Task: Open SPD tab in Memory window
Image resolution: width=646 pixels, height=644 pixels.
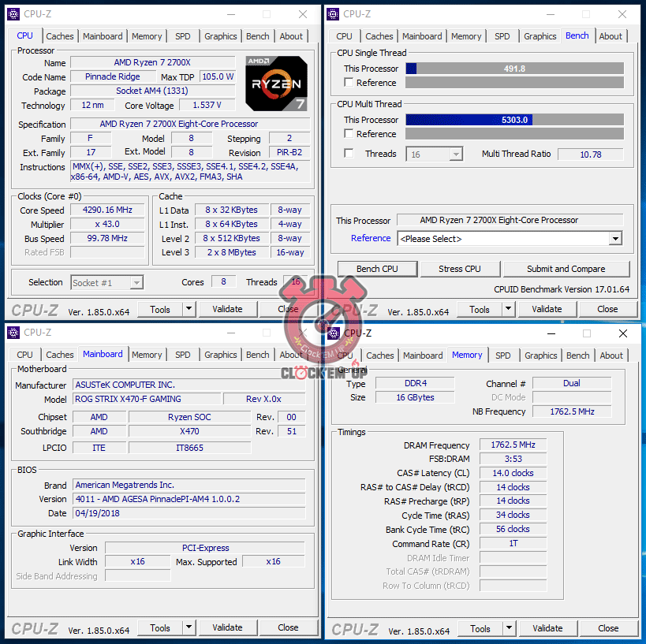Action: click(503, 356)
